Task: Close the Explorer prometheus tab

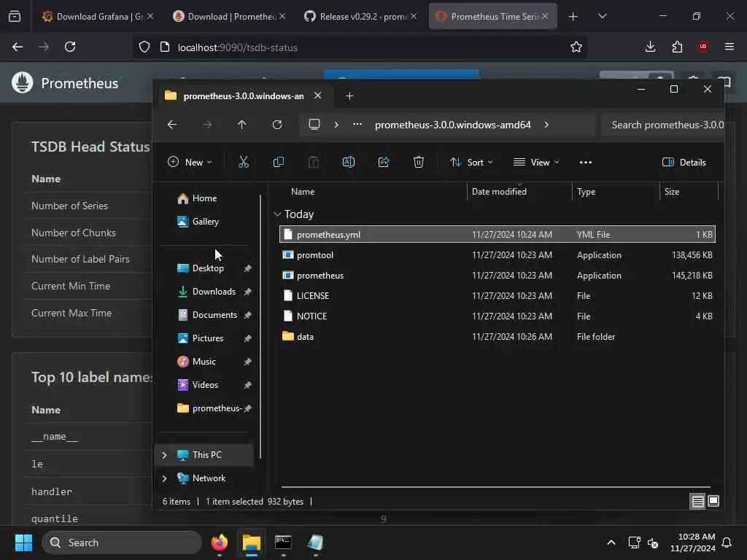Action: [318, 96]
